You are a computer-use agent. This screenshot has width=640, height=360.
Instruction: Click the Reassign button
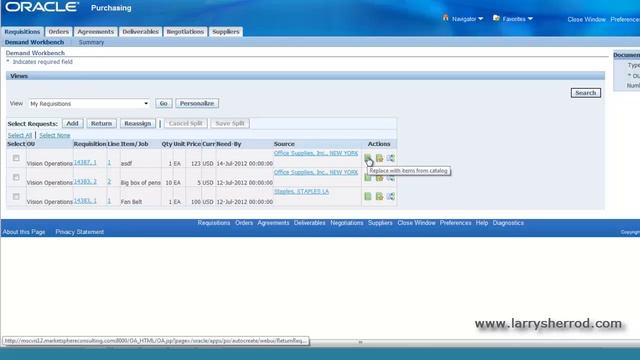[138, 123]
